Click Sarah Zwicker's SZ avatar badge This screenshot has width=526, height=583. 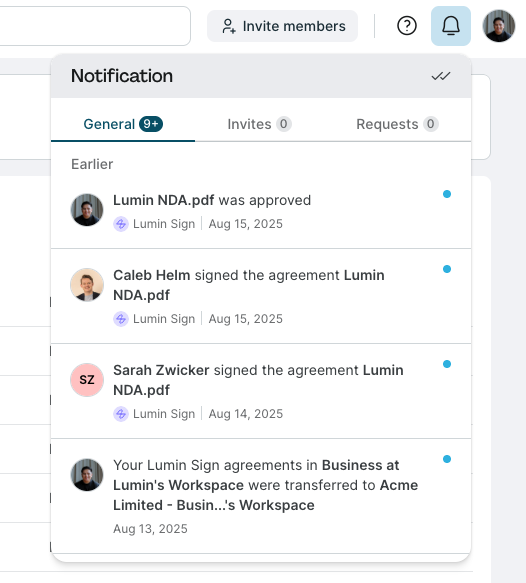(x=87, y=380)
